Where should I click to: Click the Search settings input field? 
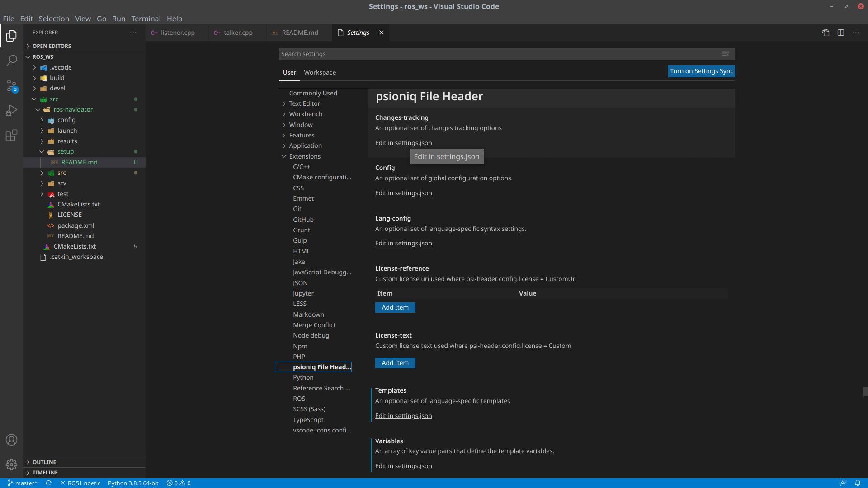tap(497, 54)
